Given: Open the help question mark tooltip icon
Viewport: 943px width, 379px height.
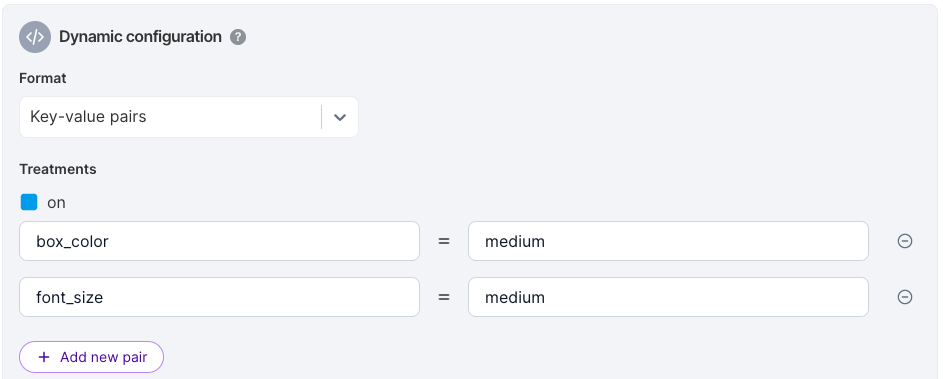Looking at the screenshot, I should pyautogui.click(x=238, y=37).
